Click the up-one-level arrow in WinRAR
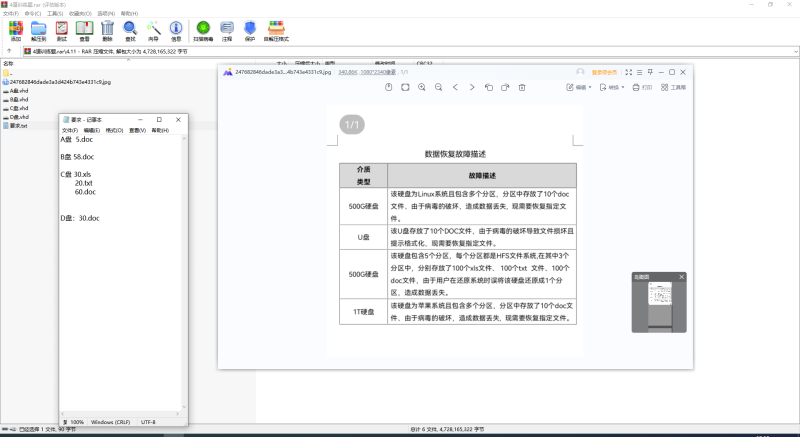 [x=9, y=51]
